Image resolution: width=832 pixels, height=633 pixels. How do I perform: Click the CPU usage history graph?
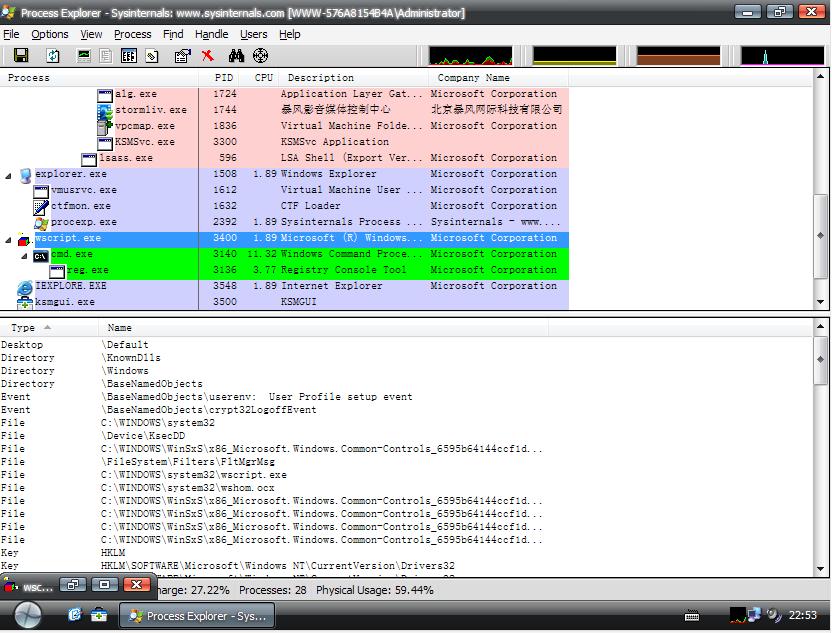(469, 56)
